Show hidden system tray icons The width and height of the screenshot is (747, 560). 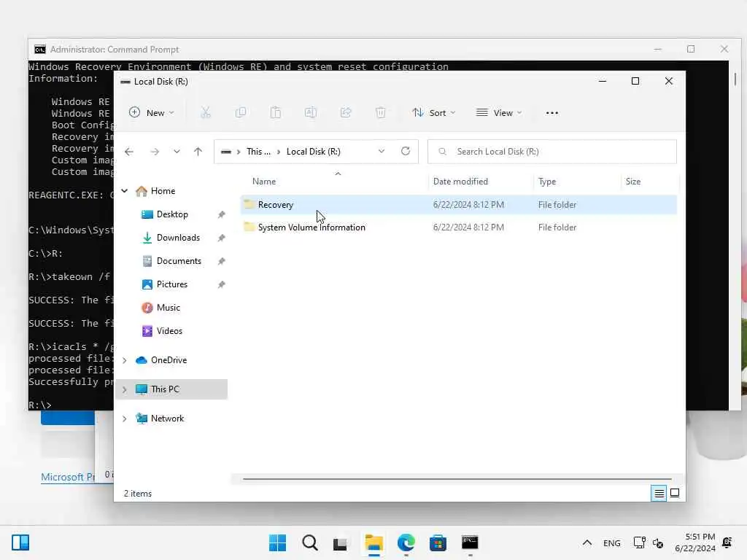pos(587,542)
